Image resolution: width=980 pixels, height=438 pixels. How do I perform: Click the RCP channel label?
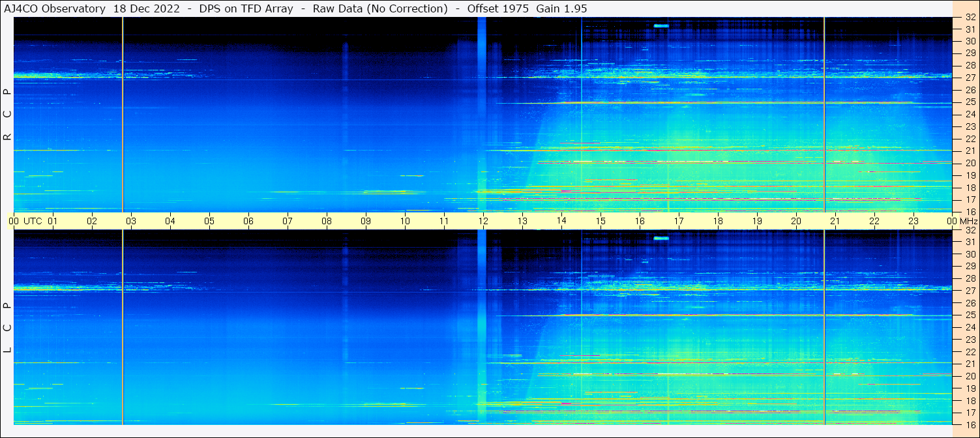pos(8,115)
